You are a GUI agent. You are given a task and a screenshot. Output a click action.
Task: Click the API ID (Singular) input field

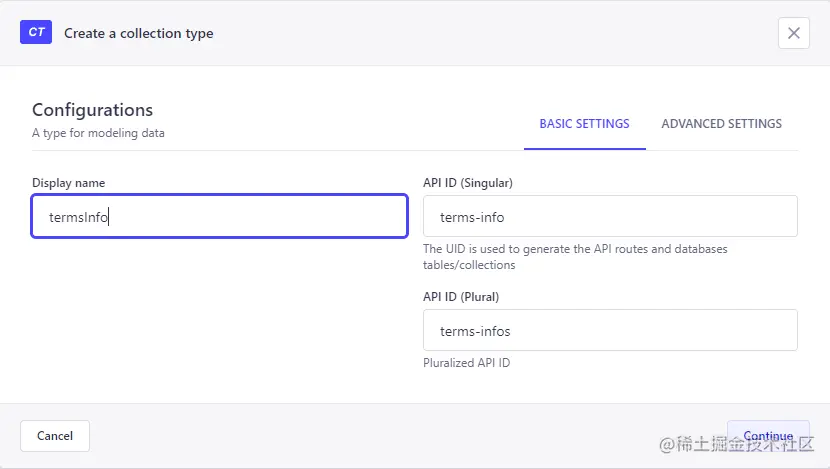(610, 216)
